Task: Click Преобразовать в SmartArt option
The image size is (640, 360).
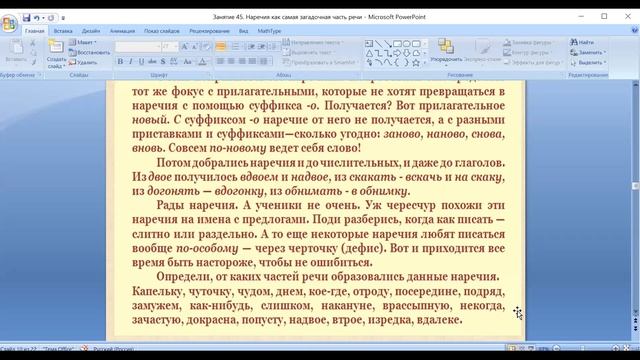Action: 320,62
